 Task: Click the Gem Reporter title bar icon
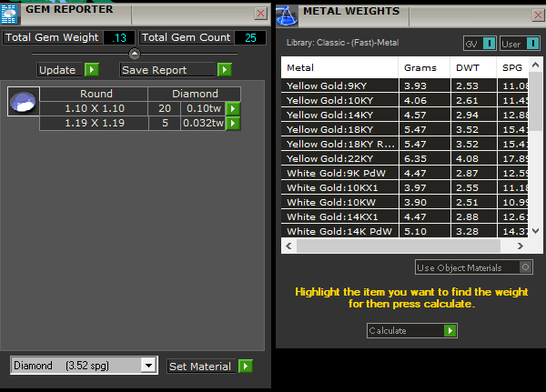click(10, 12)
